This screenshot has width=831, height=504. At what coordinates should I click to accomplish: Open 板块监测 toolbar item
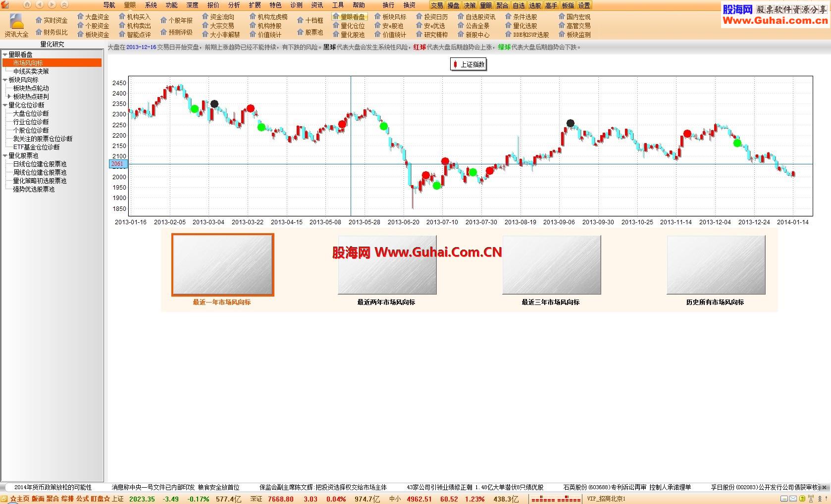[574, 35]
